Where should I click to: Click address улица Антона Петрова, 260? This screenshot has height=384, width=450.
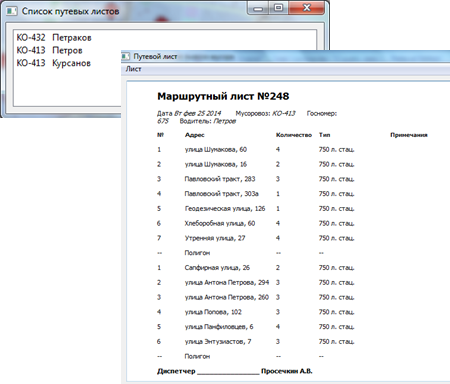[x=227, y=297]
